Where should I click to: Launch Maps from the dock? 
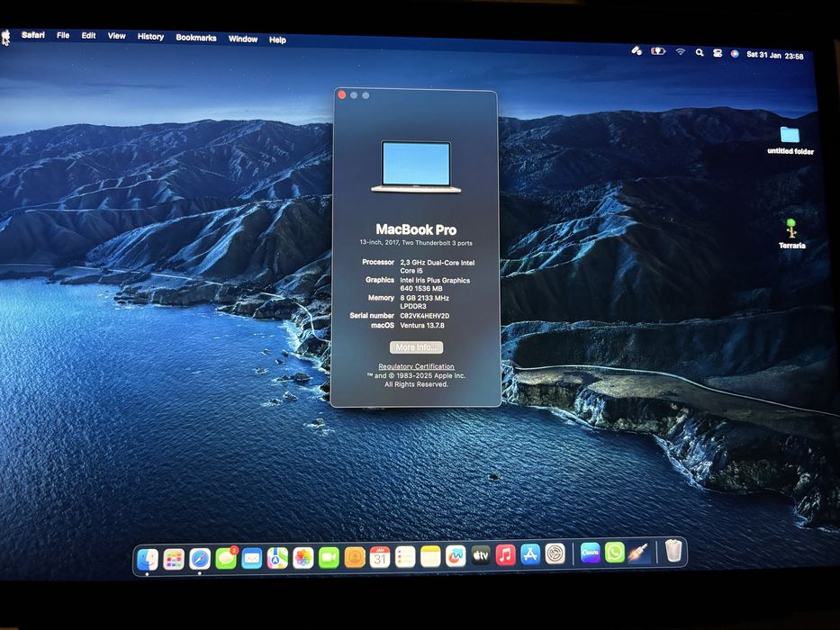coord(277,558)
